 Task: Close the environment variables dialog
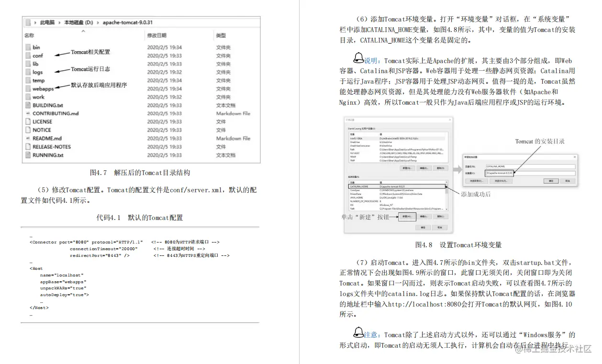pyautogui.click(x=450, y=120)
